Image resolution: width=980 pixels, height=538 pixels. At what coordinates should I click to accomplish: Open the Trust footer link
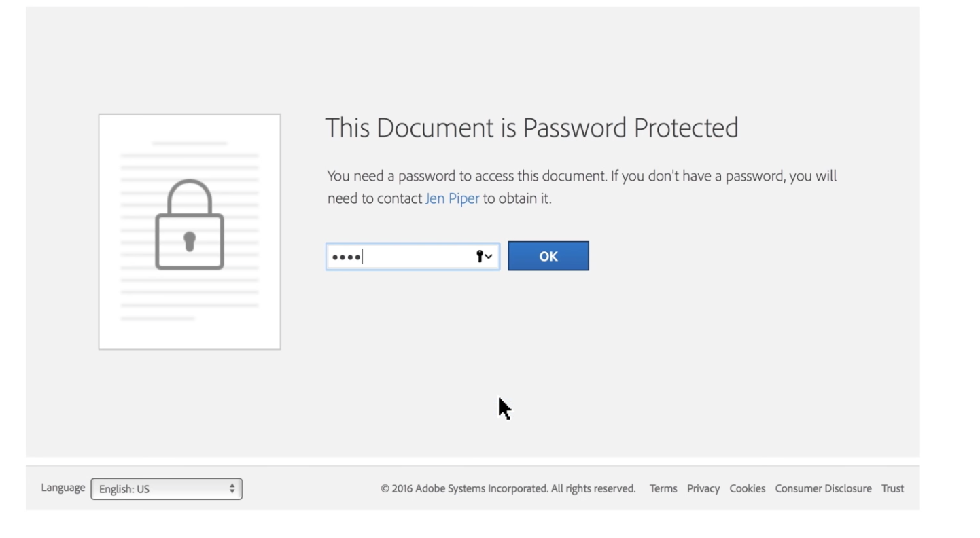tap(892, 488)
